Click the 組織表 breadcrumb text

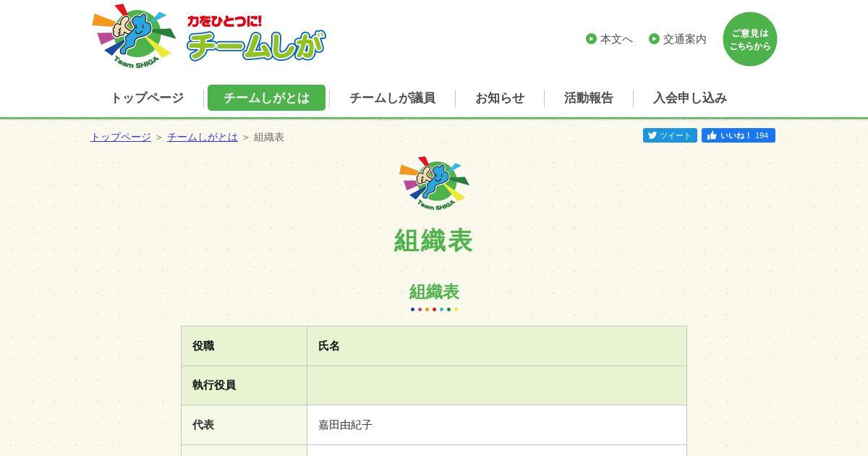[269, 137]
